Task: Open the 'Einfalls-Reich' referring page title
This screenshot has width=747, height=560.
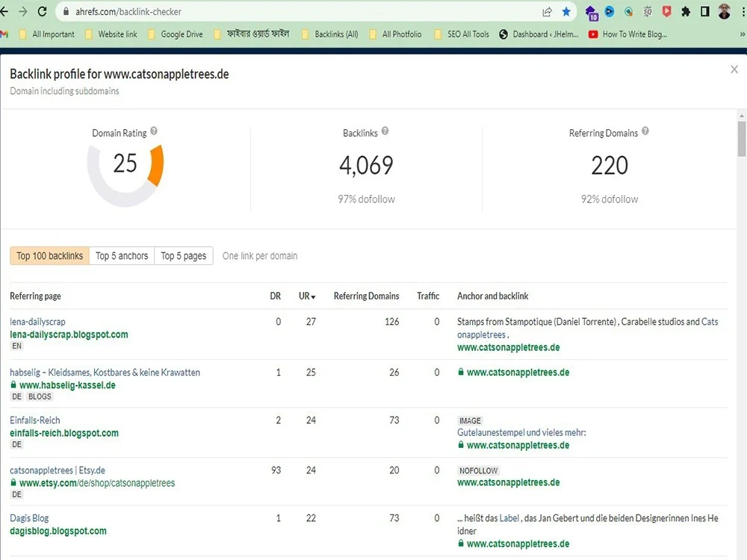Action: [35, 420]
